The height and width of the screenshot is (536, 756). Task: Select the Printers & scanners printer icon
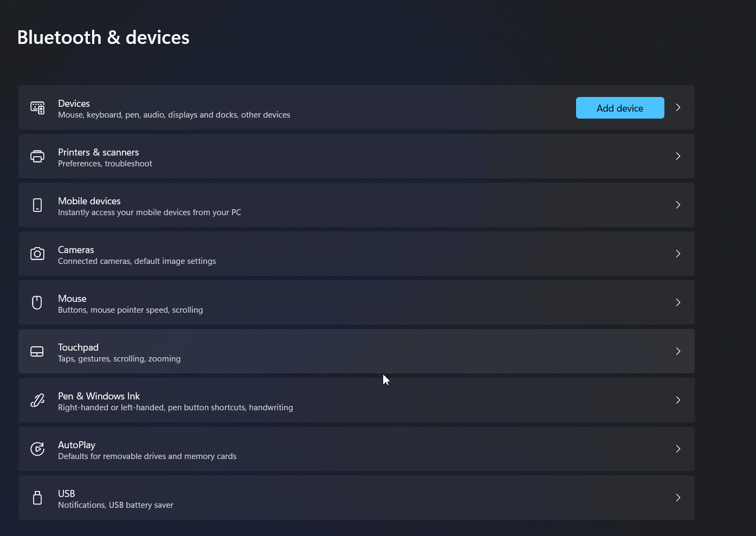pyautogui.click(x=37, y=156)
